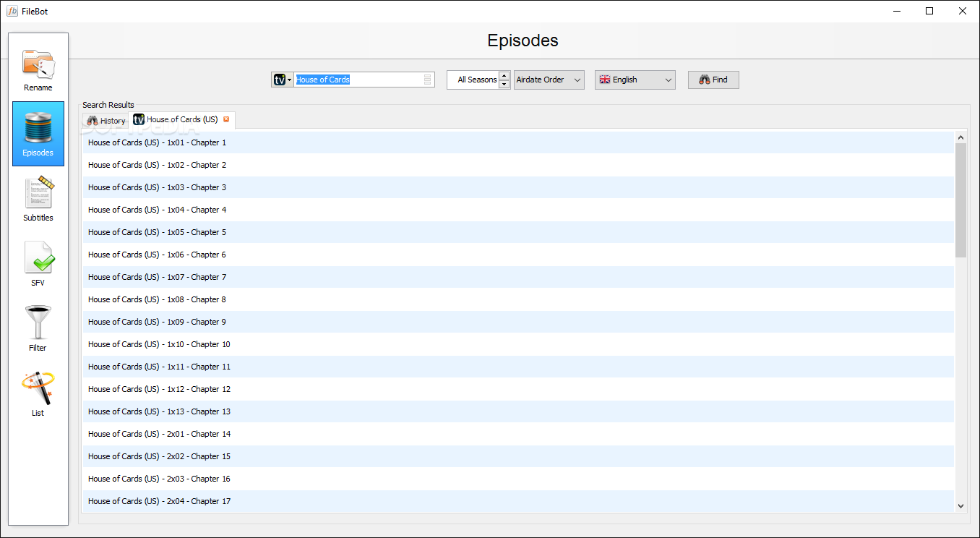Select row 1x04 - Chapter 4
Viewport: 980px width, 538px height.
point(519,210)
